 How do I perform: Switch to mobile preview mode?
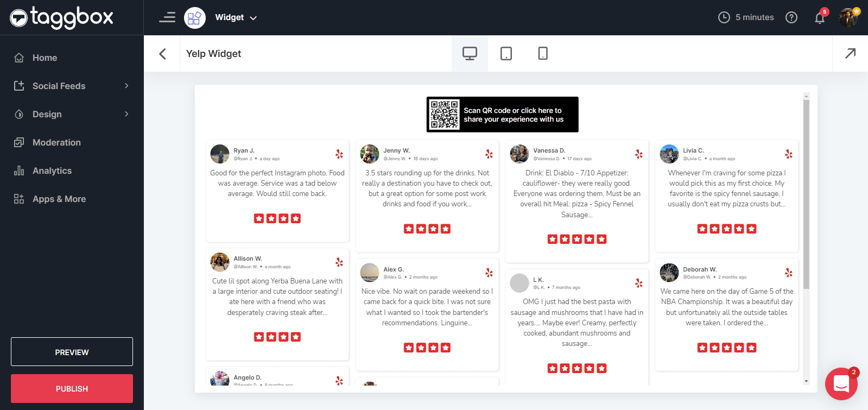coord(542,53)
